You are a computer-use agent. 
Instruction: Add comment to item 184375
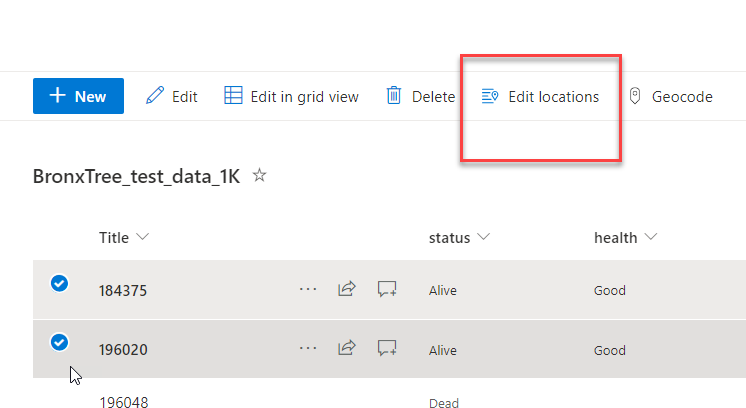point(387,290)
